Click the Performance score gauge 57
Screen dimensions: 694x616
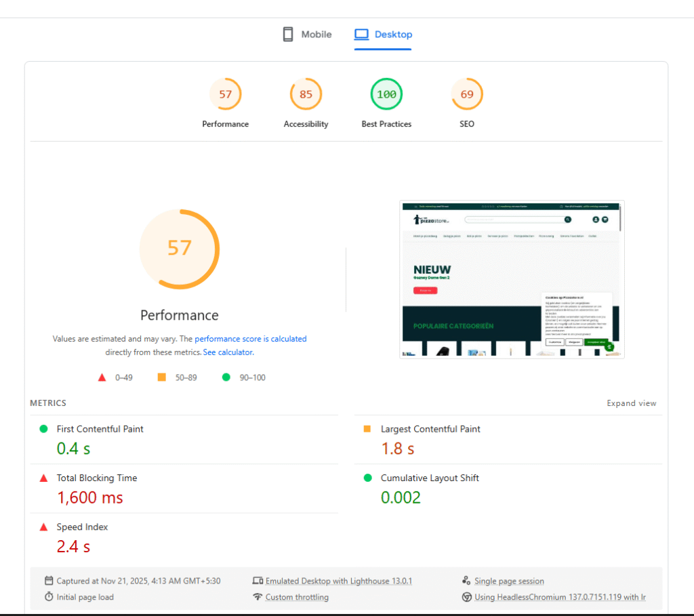226,95
